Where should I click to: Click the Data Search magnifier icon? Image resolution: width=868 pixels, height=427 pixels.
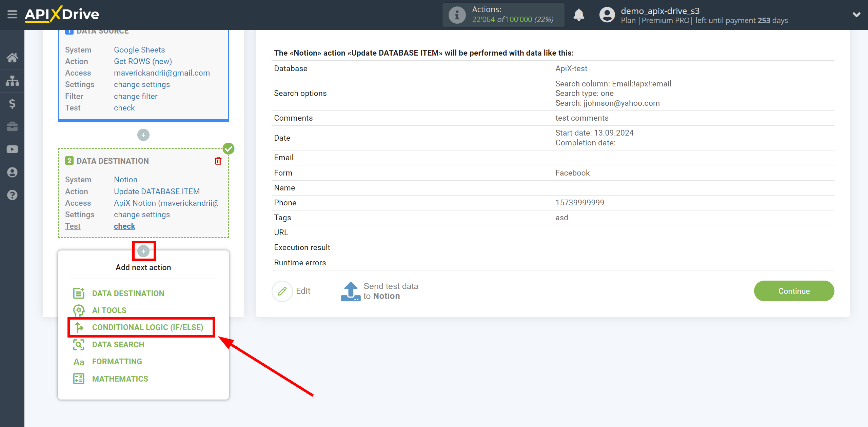click(79, 345)
